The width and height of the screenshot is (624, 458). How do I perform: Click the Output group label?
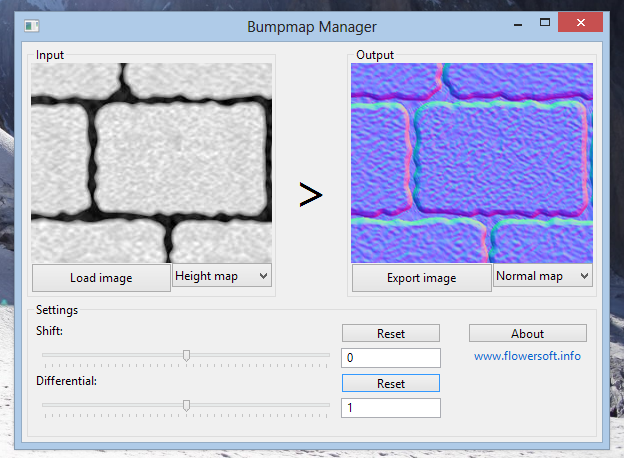[x=375, y=55]
